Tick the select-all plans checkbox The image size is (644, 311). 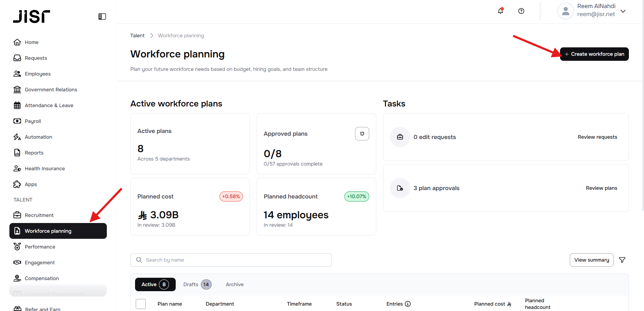coord(141,304)
